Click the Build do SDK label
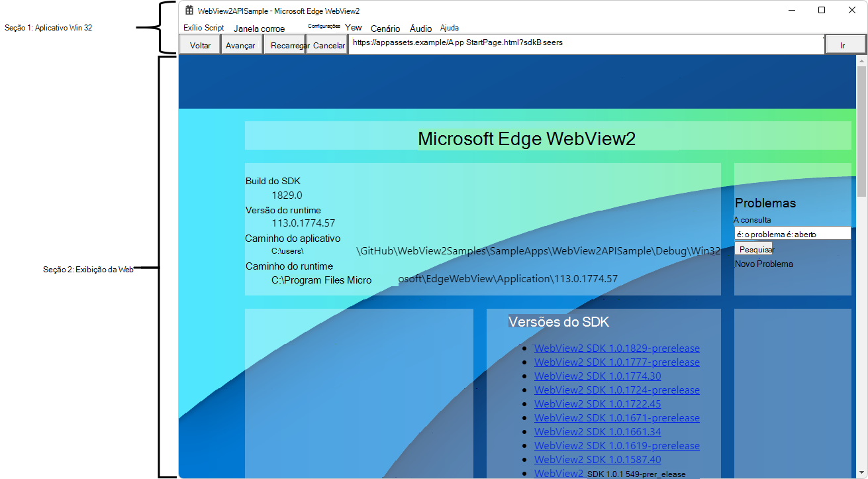 [273, 181]
